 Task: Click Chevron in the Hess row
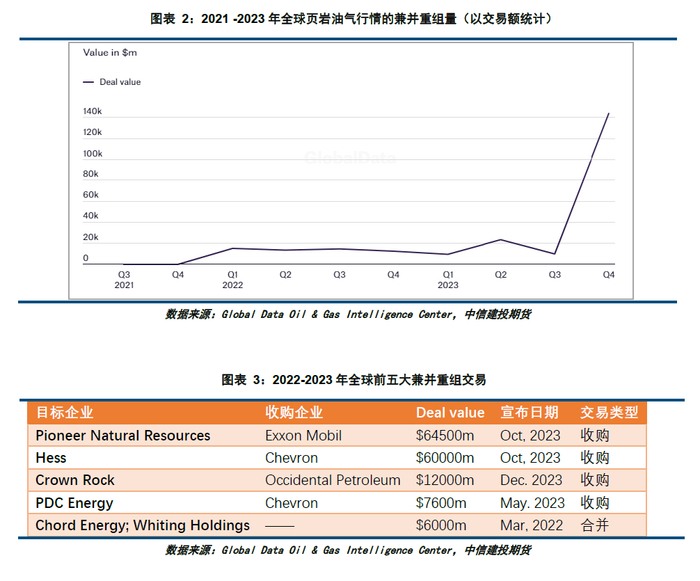click(x=292, y=458)
